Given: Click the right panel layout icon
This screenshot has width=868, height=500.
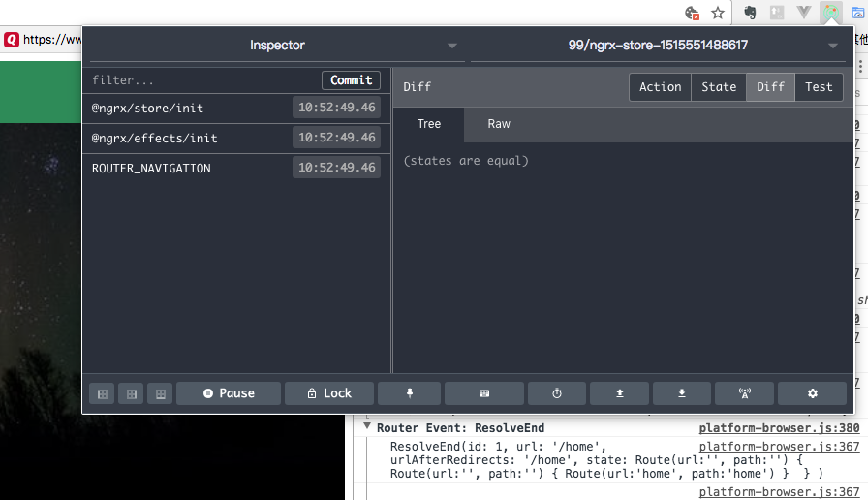Looking at the screenshot, I should pos(161,393).
